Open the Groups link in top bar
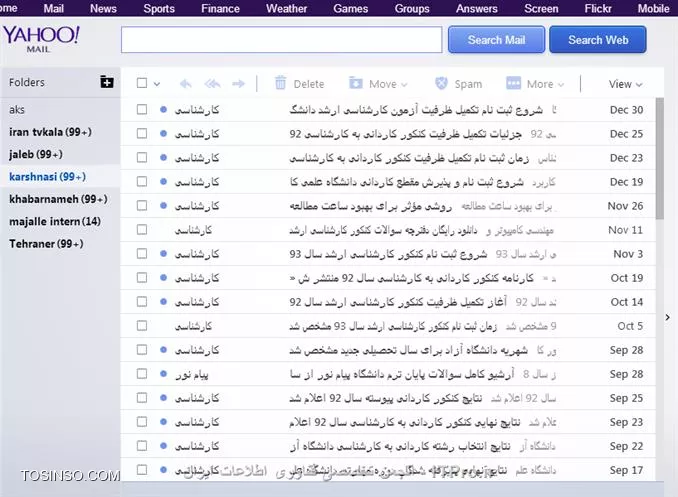 (412, 8)
